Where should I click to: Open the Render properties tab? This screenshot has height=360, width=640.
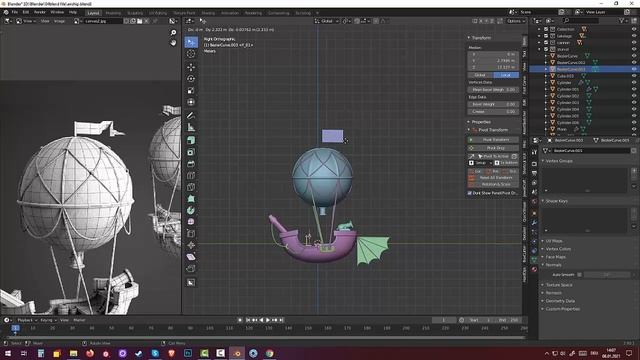click(534, 164)
